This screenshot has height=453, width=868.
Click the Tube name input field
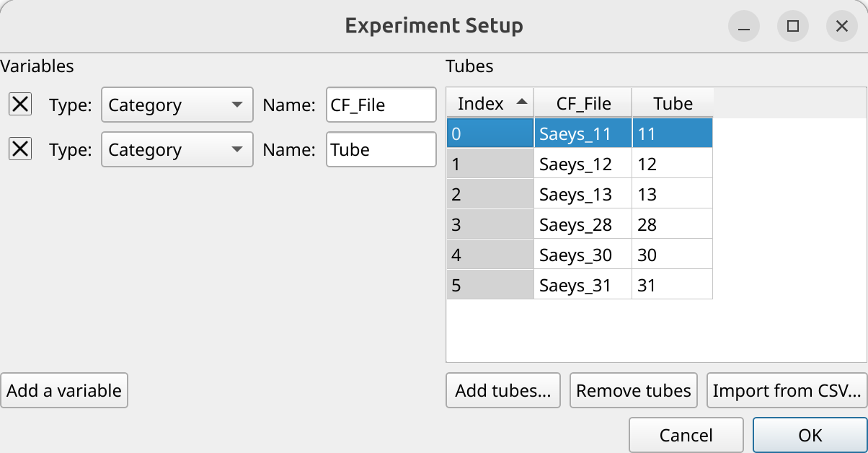click(381, 149)
